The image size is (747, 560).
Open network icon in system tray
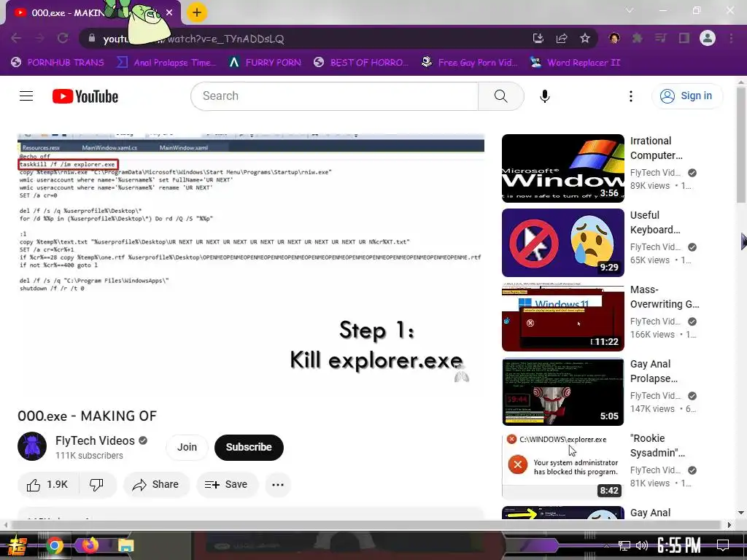pyautogui.click(x=624, y=545)
